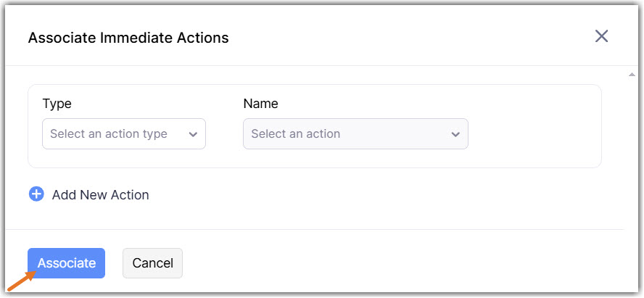Click the 'Select an action type' placeholder
The height and width of the screenshot is (298, 644).
pos(109,134)
